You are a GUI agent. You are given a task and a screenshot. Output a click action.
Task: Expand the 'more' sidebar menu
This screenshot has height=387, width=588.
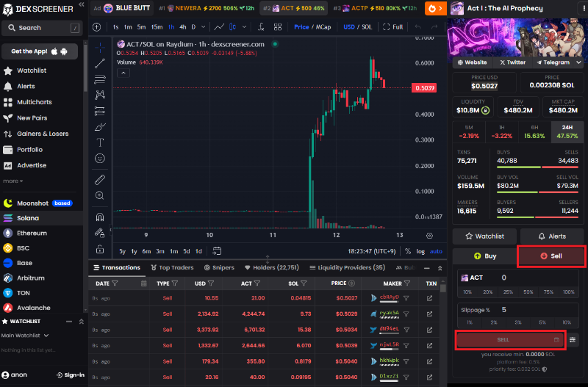click(13, 181)
